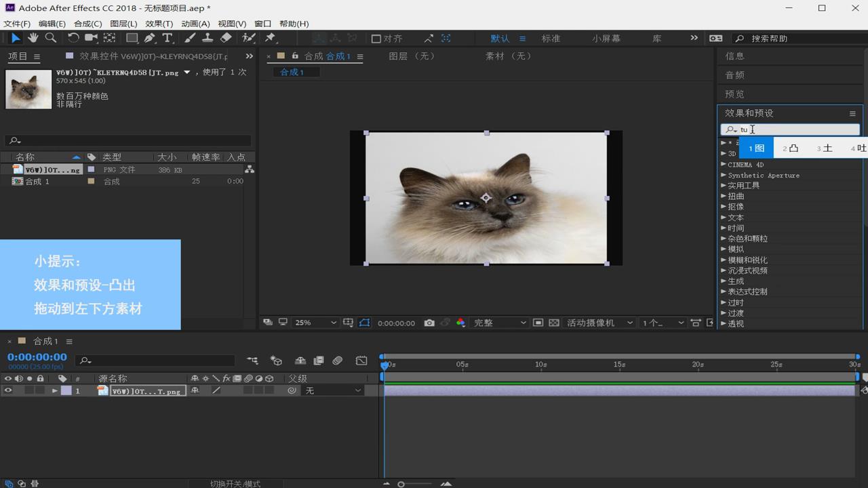Image resolution: width=868 pixels, height=488 pixels.
Task: Enable motion blur timeline switch
Action: (338, 361)
